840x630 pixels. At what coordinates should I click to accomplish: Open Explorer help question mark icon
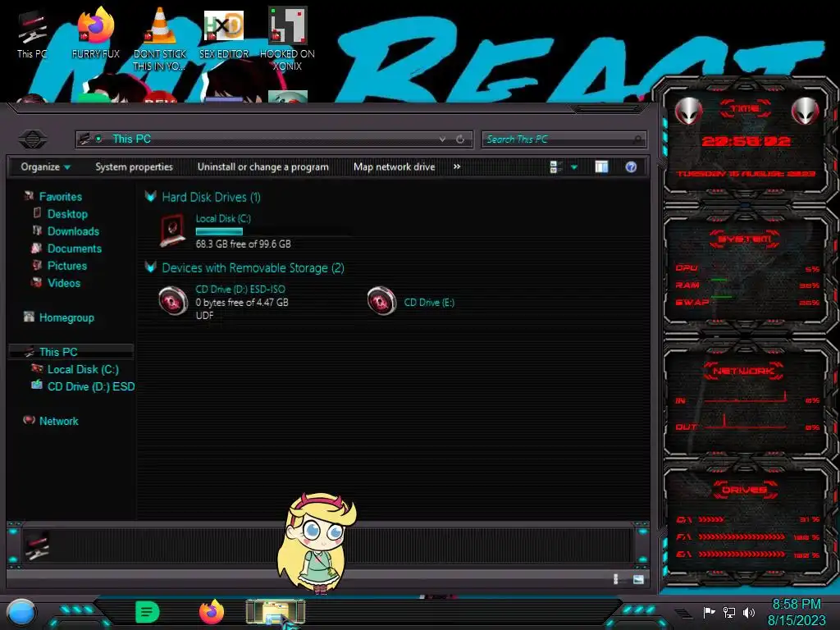tap(631, 167)
